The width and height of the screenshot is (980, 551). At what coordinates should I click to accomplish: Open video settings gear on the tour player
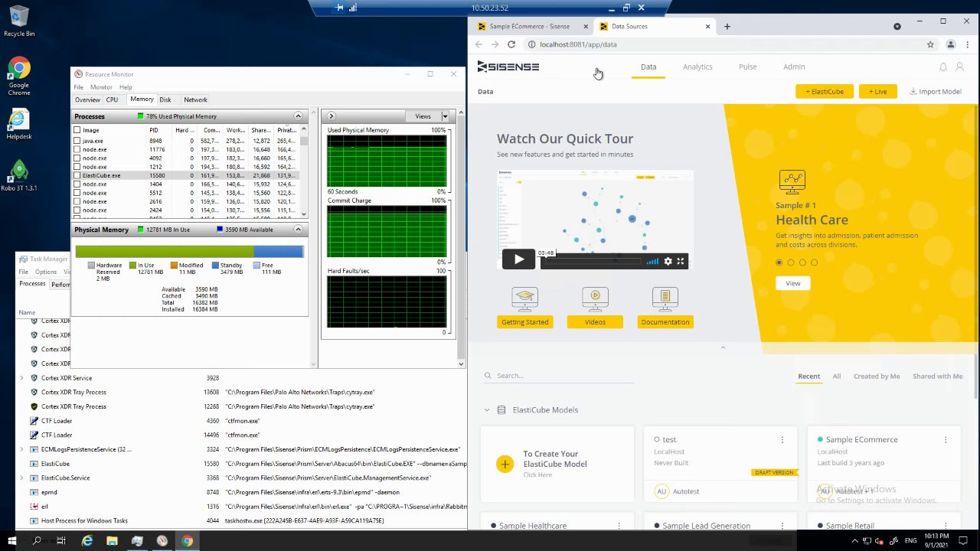(x=668, y=261)
